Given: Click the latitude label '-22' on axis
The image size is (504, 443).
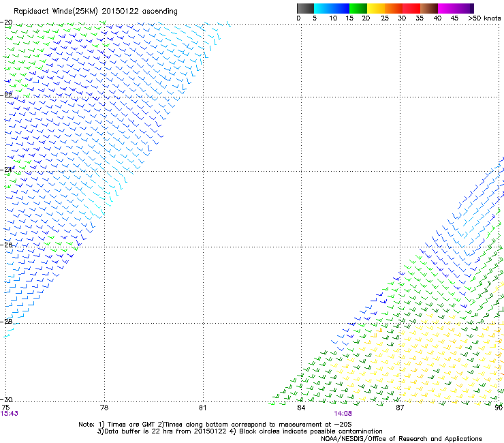Looking at the screenshot, I should (6, 95).
